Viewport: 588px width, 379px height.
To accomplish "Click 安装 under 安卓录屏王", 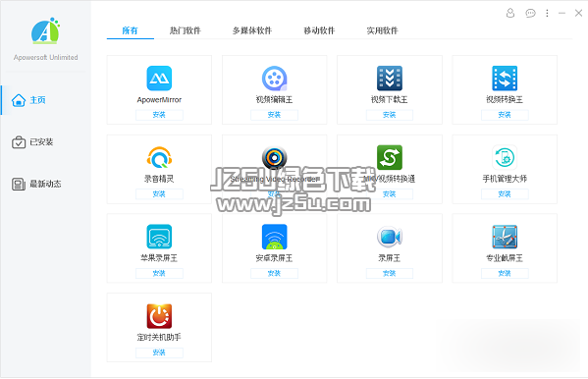I will pos(274,273).
